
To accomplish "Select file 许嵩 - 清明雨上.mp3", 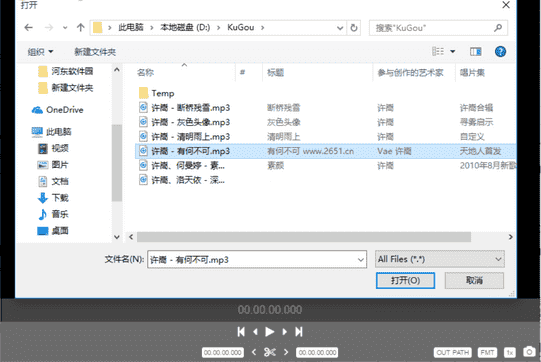I will pyautogui.click(x=185, y=137).
